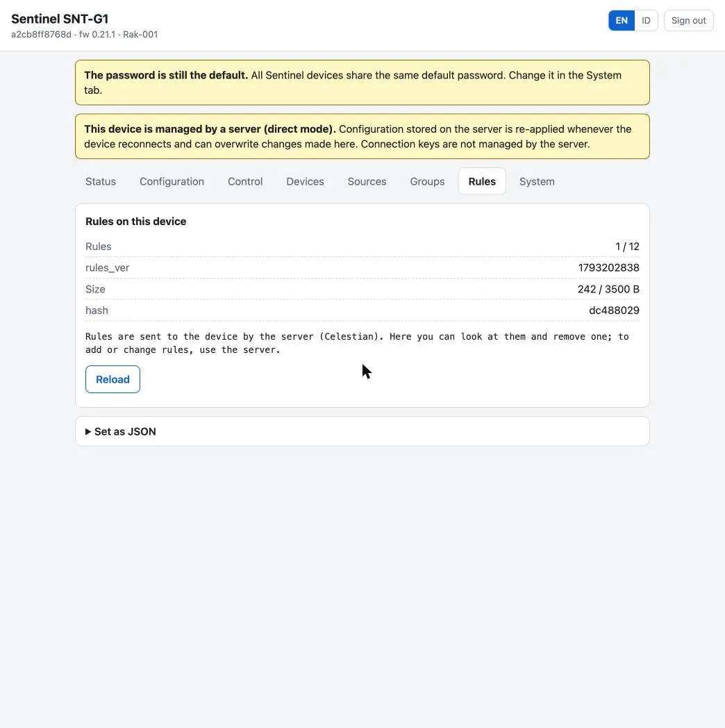Expand the Set as JSON disclosure triangle

[88, 432]
